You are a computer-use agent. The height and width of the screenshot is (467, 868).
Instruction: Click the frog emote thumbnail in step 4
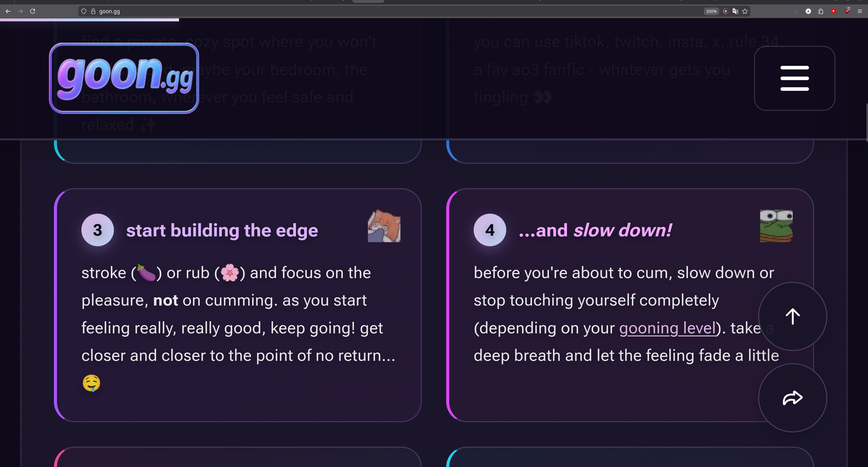click(x=776, y=226)
